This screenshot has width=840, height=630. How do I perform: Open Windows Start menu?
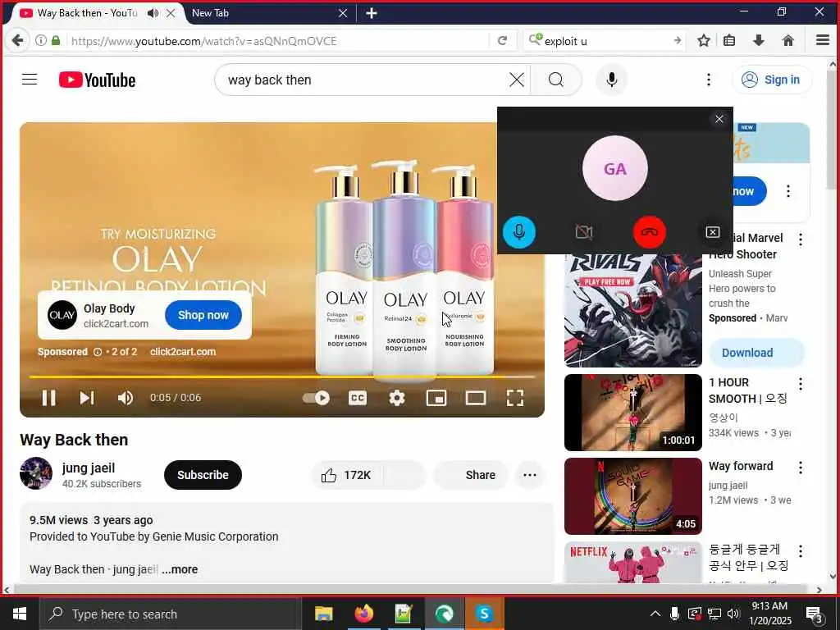tap(20, 614)
